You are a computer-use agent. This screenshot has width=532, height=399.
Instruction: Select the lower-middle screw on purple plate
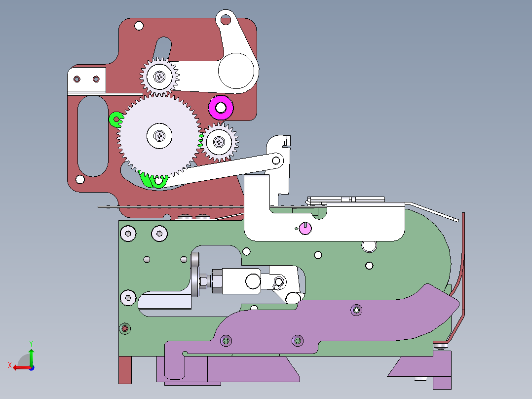(x=298, y=340)
